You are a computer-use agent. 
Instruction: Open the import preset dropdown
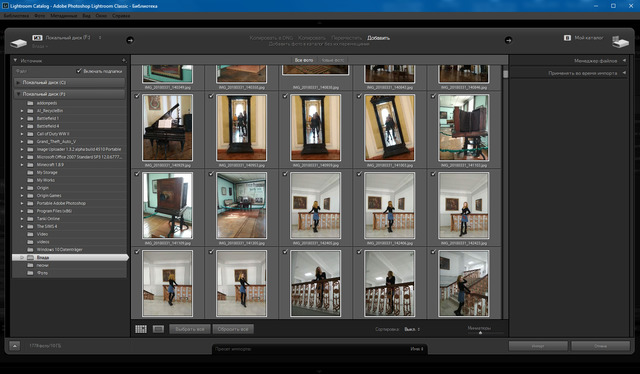416,349
